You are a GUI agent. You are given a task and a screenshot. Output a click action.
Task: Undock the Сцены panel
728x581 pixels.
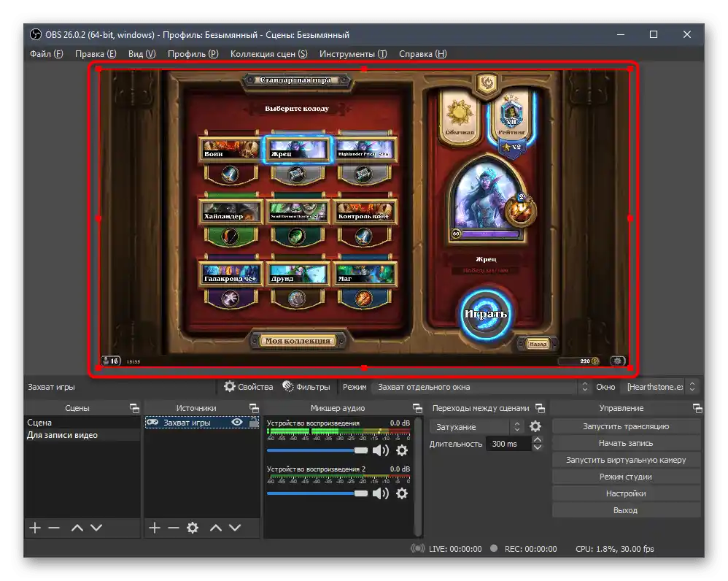(x=134, y=408)
